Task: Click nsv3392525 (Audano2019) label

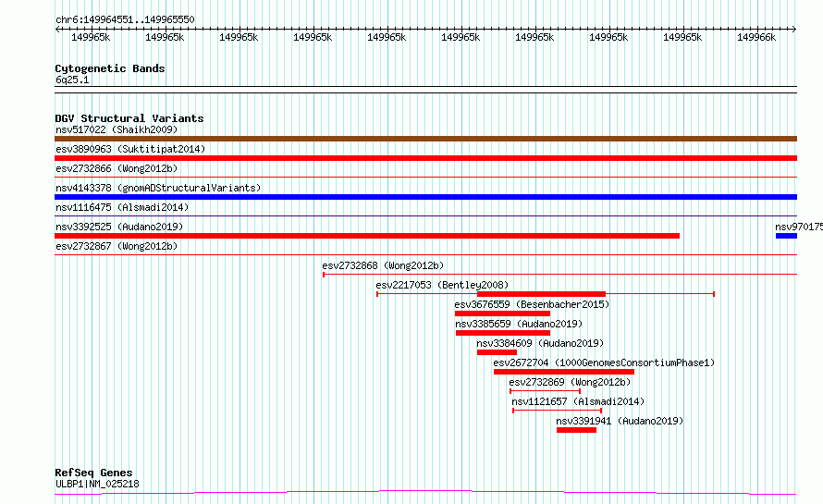Action: coord(119,227)
